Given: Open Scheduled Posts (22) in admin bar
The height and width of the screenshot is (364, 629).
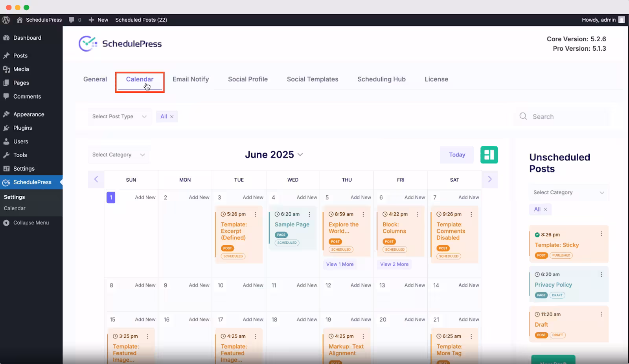Looking at the screenshot, I should coord(141,20).
